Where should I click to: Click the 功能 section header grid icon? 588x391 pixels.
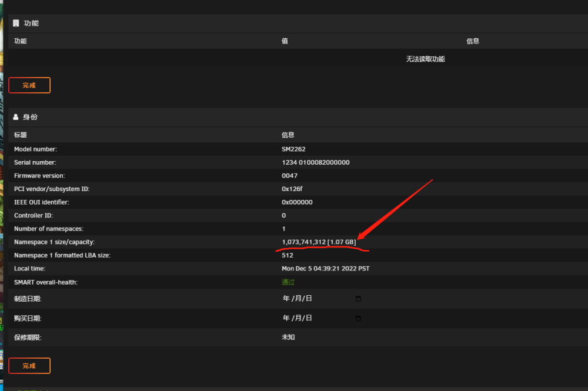(x=16, y=24)
